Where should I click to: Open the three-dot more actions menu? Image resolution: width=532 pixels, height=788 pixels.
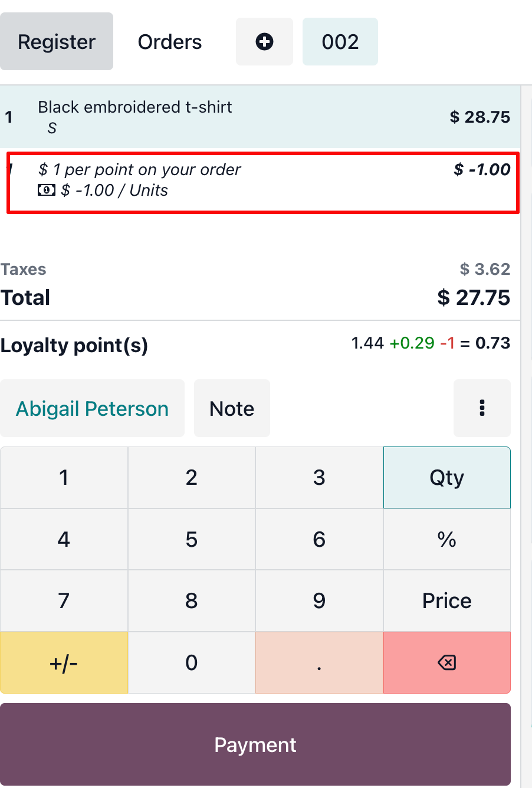click(482, 408)
